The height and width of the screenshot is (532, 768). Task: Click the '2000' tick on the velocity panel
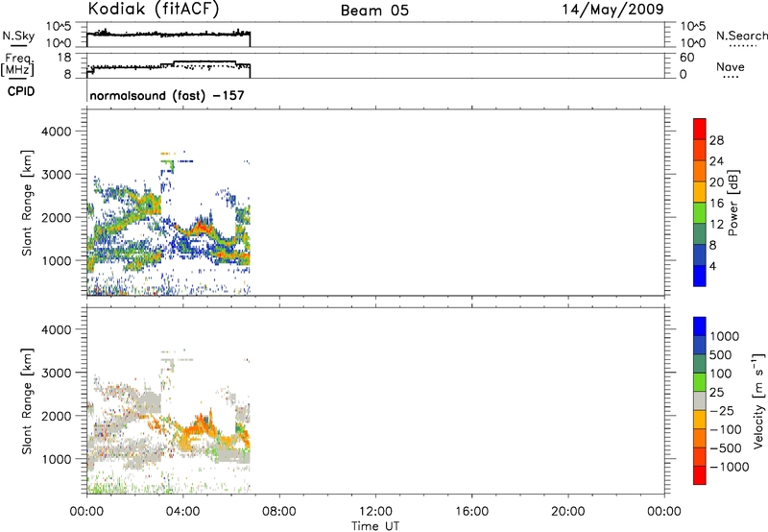(x=57, y=416)
